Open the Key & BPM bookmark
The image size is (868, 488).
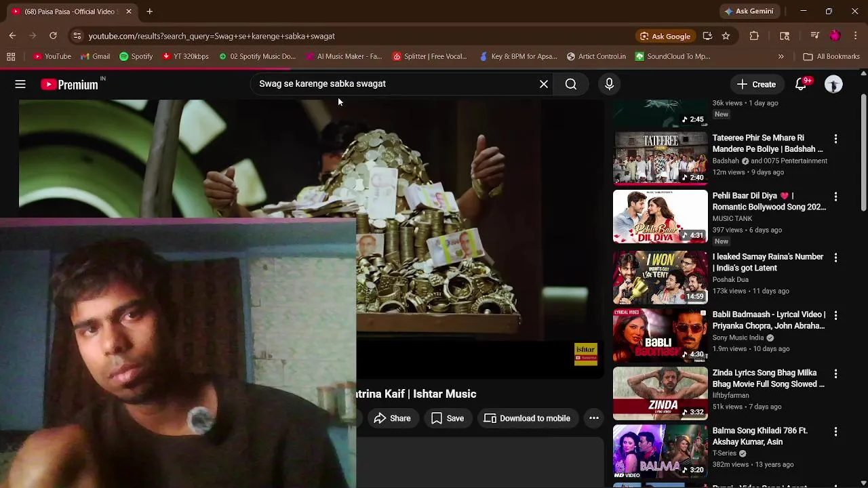(518, 57)
